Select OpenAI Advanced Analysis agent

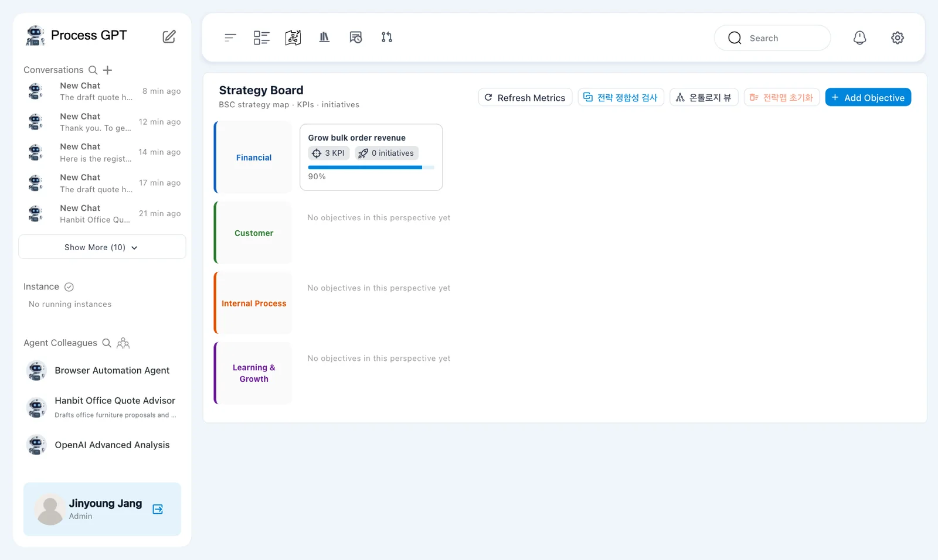point(102,445)
